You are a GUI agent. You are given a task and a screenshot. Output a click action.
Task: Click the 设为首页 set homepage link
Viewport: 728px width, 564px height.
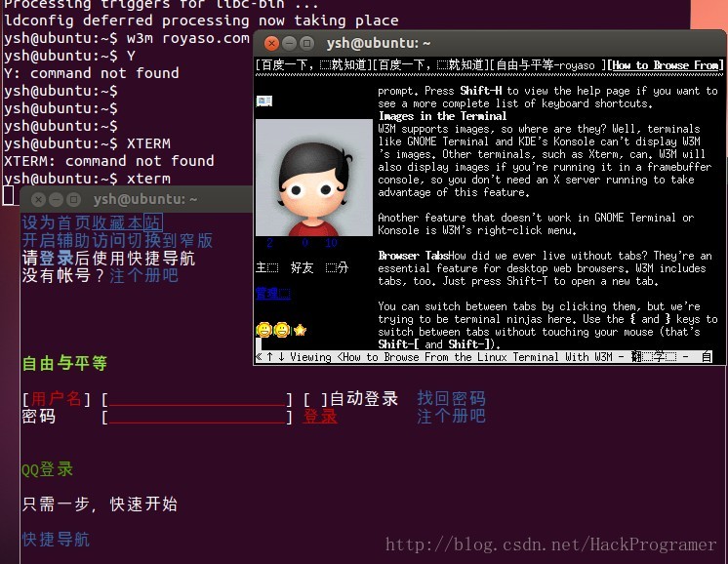click(x=57, y=222)
